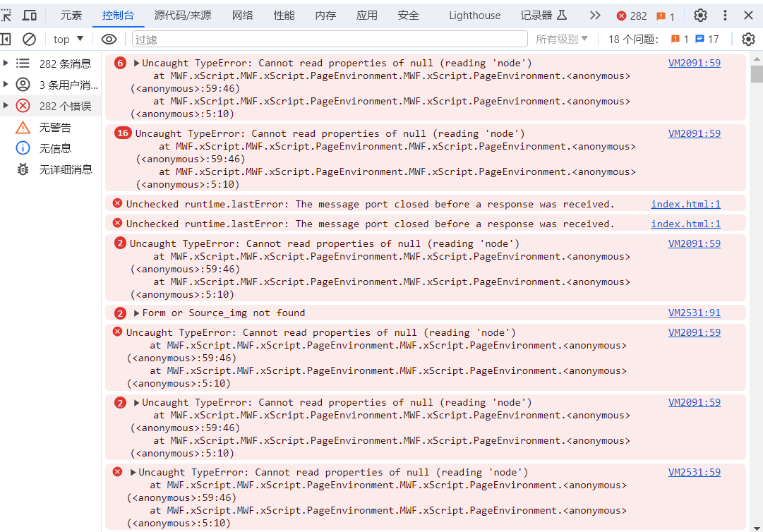Open the top JavaScript context dropdown

[x=68, y=40]
